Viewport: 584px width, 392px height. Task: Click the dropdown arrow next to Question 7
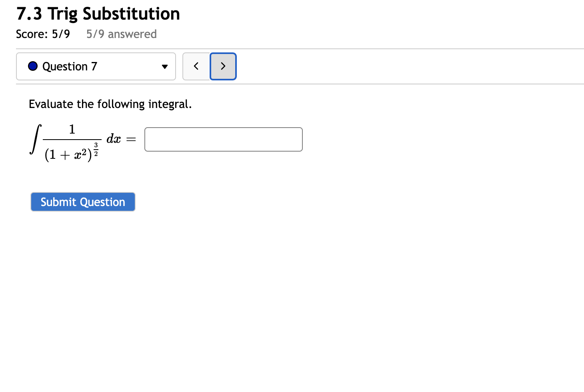coord(164,67)
